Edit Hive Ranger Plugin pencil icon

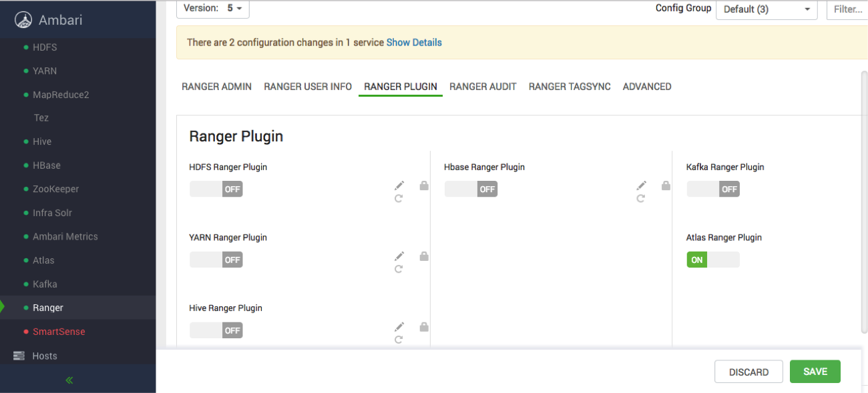click(399, 327)
